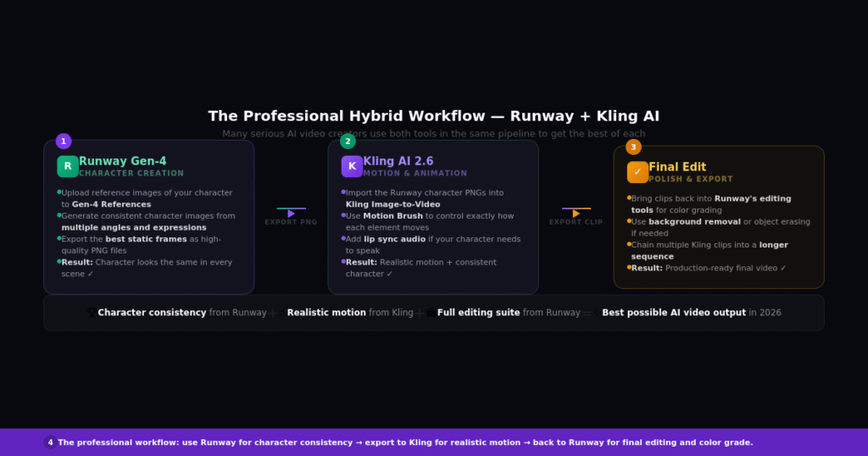Click bold text 'lip sync audio'

coord(395,239)
